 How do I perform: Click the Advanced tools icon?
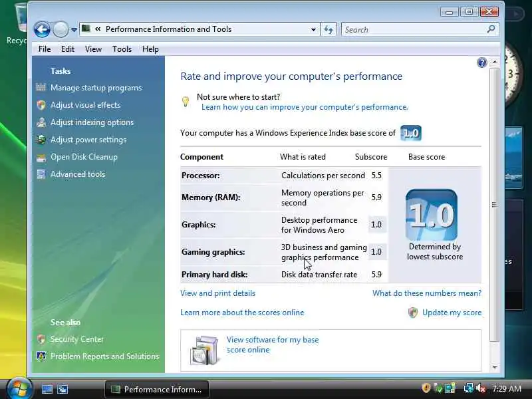click(x=41, y=174)
